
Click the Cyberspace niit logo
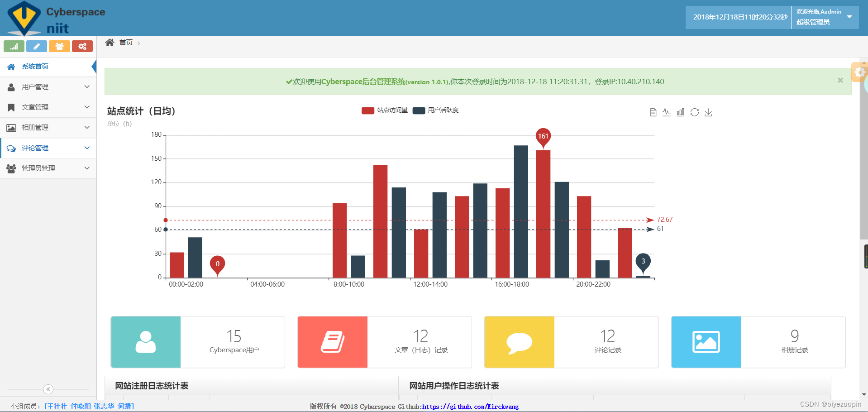[57, 19]
